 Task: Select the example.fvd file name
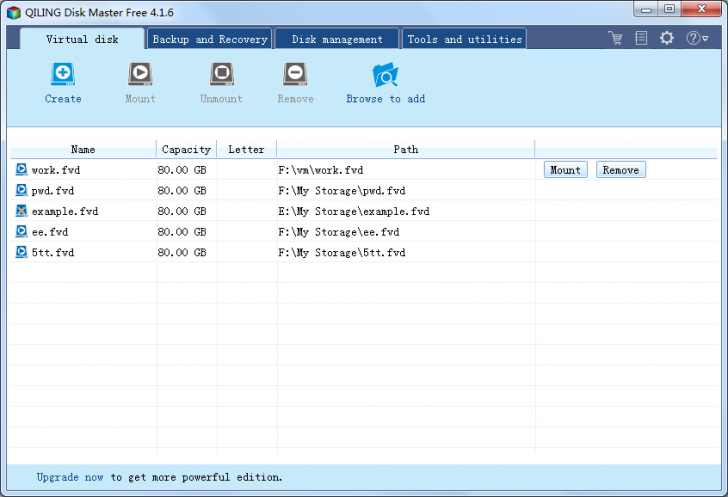(65, 211)
